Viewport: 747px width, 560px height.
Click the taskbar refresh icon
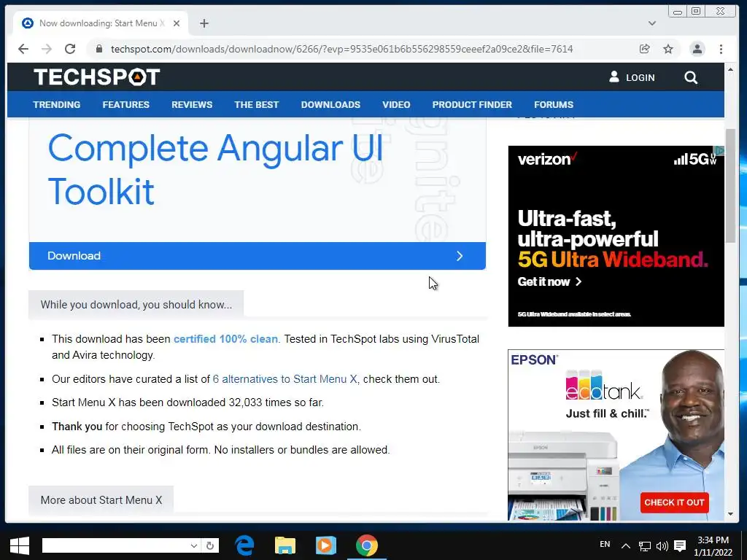tap(210, 545)
